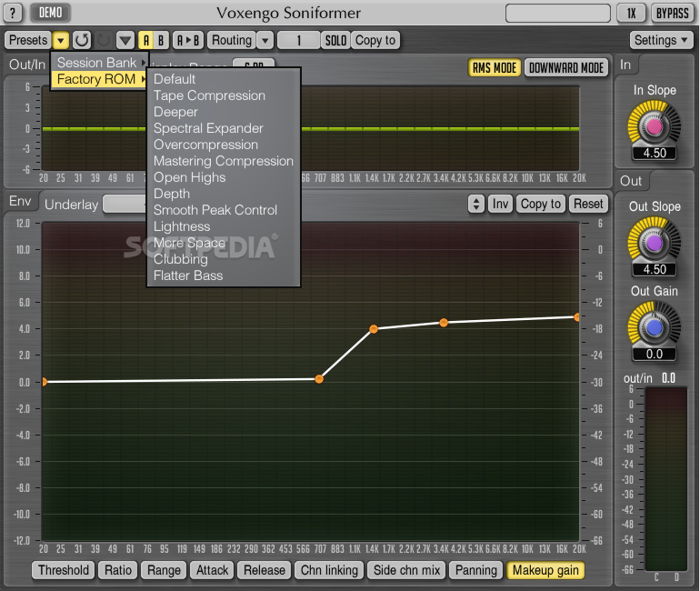The height and width of the screenshot is (591, 700).
Task: Switch to Threshold envelope tab
Action: (64, 570)
